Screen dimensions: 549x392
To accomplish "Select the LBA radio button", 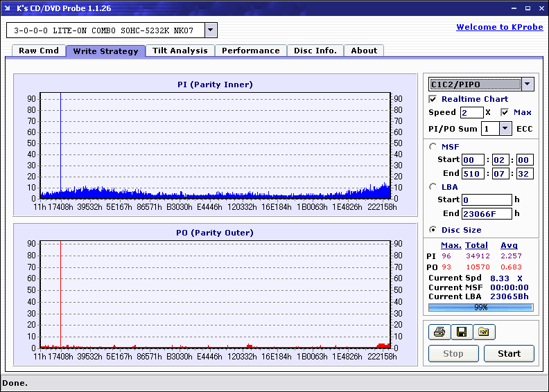I will (433, 186).
